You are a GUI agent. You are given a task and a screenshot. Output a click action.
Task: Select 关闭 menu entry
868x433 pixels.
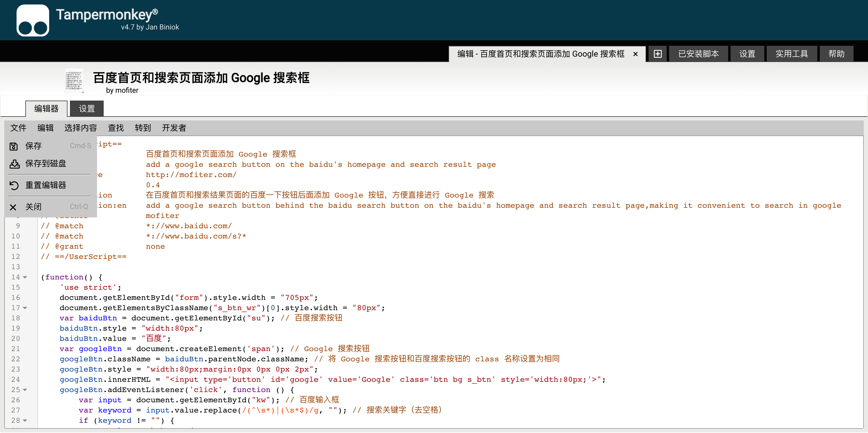click(x=51, y=207)
